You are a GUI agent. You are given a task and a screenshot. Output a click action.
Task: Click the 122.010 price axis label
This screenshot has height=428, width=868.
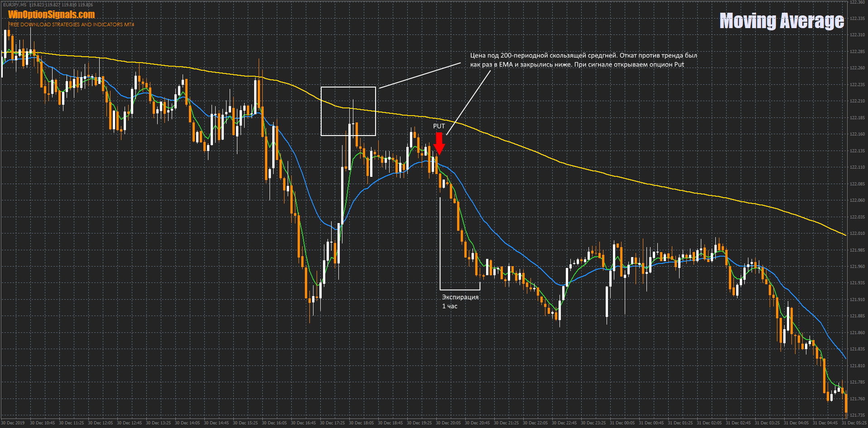[x=857, y=233]
